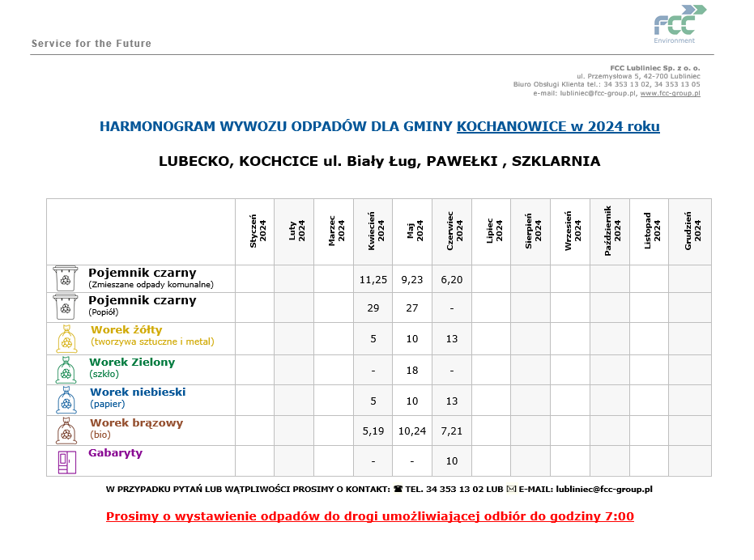Click the blue bag icon for paper

(66, 400)
